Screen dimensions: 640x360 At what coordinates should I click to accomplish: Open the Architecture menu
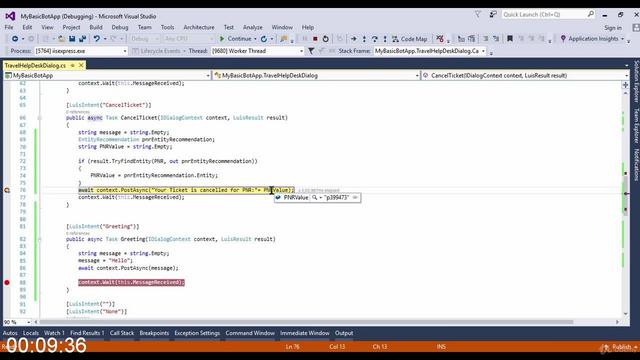click(x=199, y=27)
